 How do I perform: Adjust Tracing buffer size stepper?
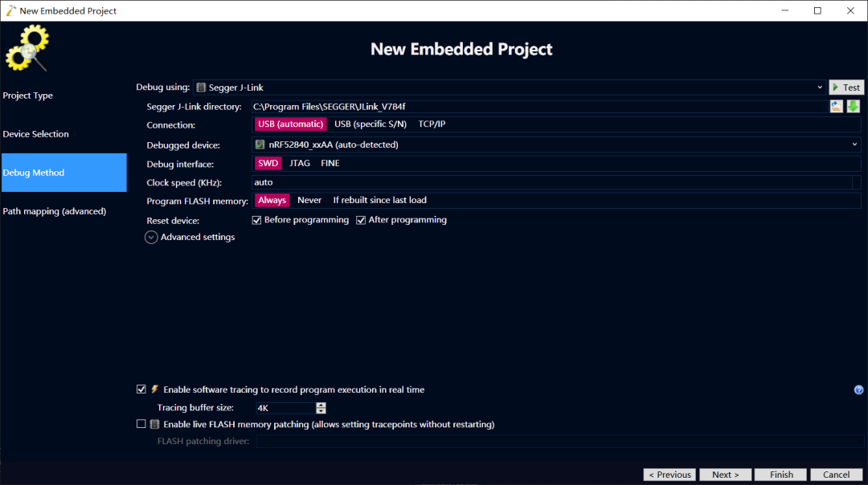pos(321,408)
